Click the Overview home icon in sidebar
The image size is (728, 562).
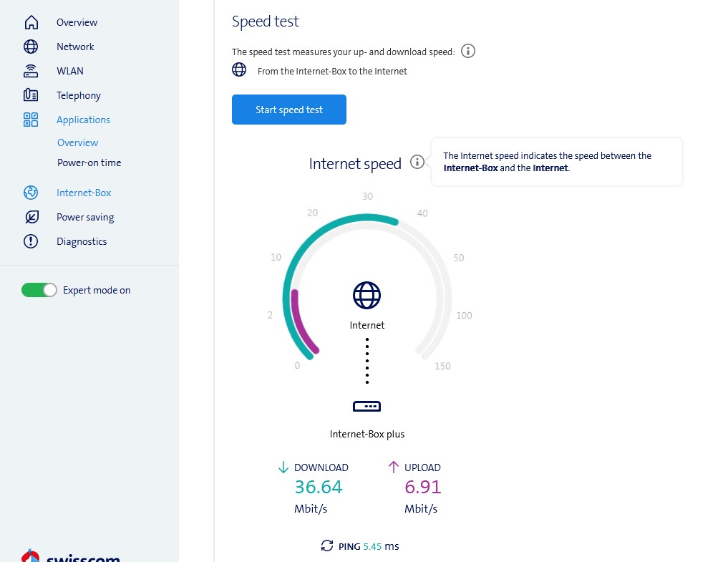click(x=31, y=22)
